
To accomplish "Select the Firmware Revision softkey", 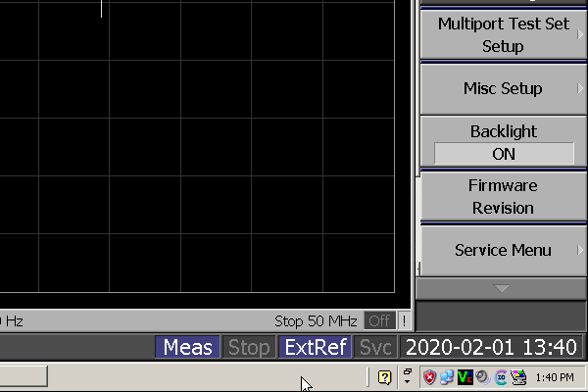I will 504,197.
